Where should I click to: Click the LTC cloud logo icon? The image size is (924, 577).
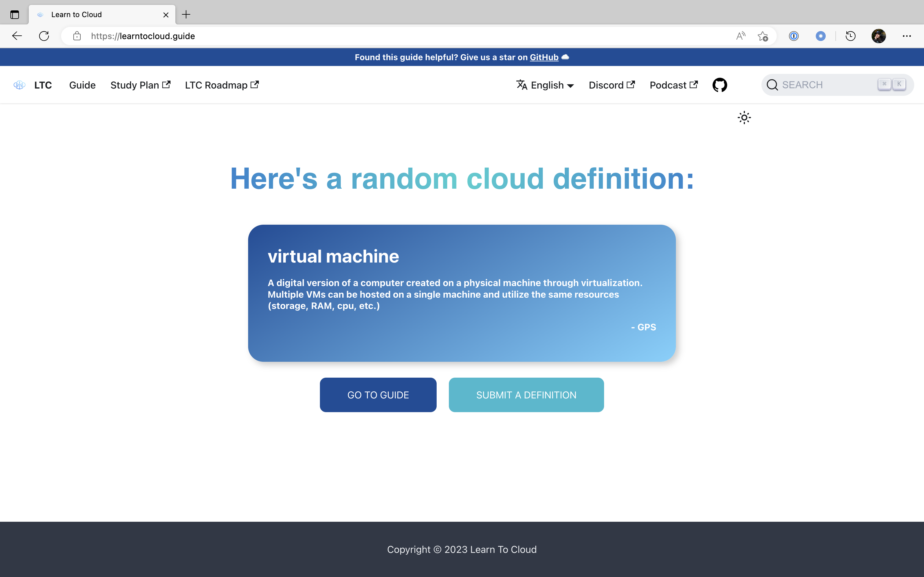click(19, 85)
